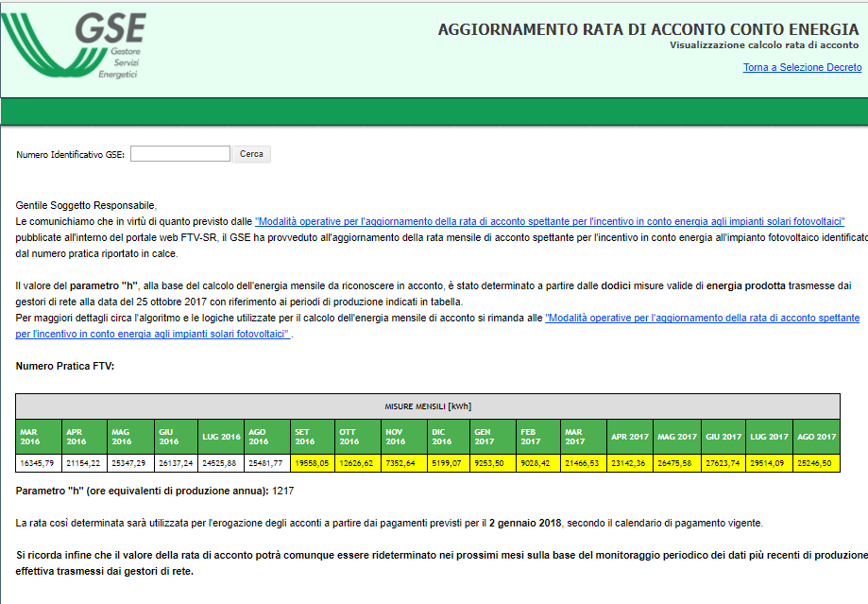This screenshot has width=868, height=604.
Task: Click the yellow cell value 23142,36
Action: click(x=628, y=463)
